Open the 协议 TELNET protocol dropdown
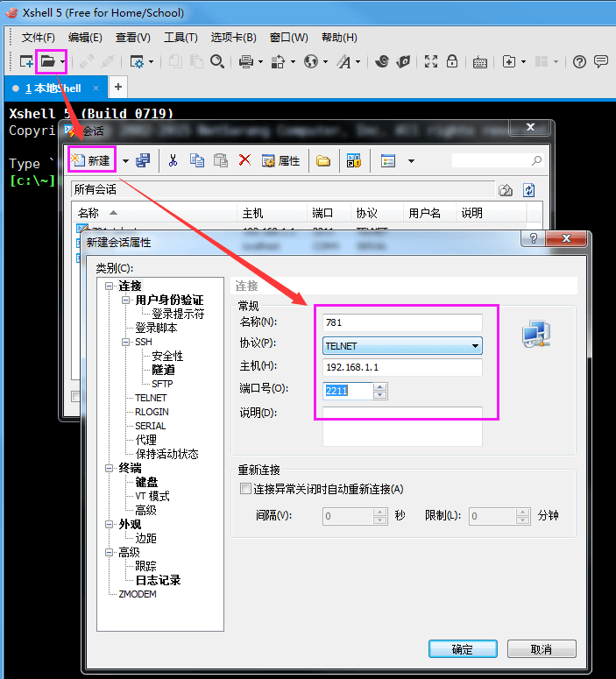This screenshot has height=679, width=616. tap(402, 346)
